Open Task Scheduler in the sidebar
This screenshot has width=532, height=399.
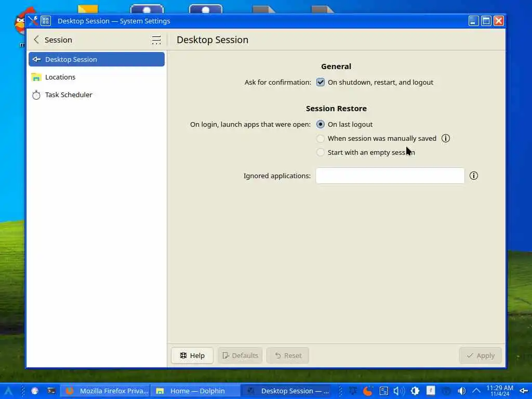pyautogui.click(x=97, y=95)
